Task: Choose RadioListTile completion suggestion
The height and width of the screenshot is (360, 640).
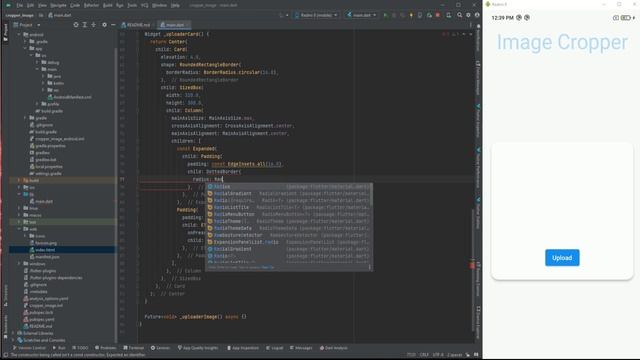Action: pyautogui.click(x=288, y=207)
